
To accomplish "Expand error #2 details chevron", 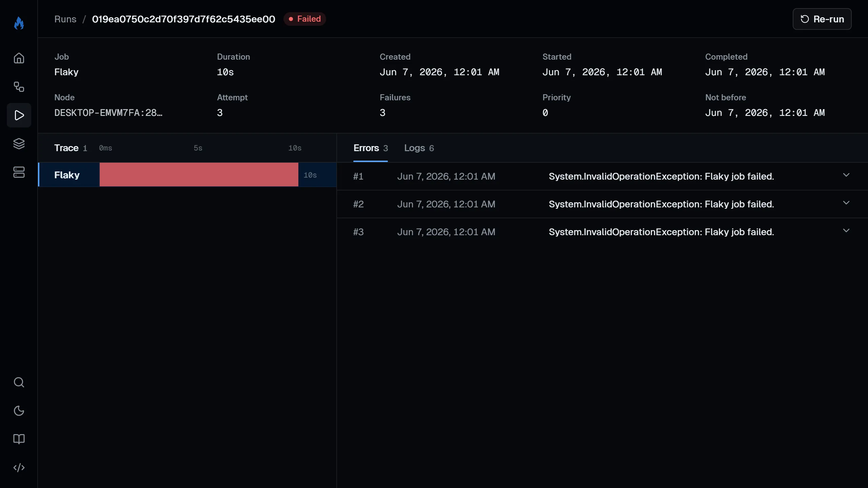I will pos(846,203).
